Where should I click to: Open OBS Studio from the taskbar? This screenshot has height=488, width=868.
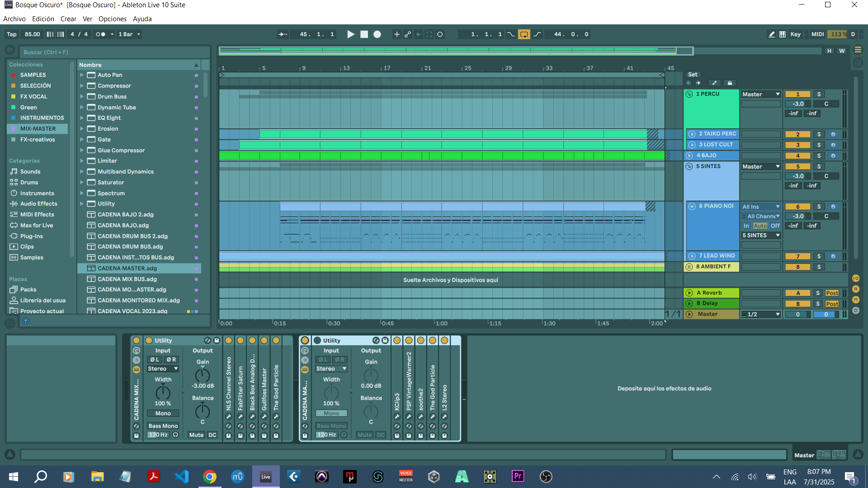[546, 476]
